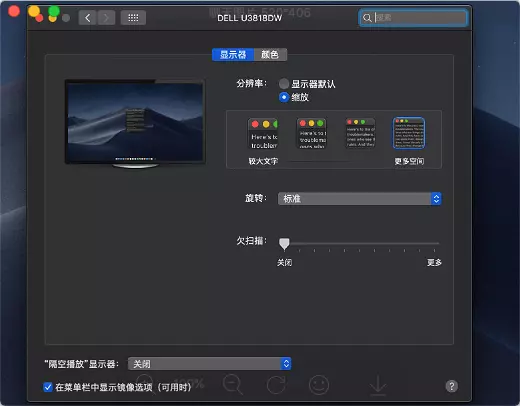Switch to the 颜色 tab

[x=270, y=55]
